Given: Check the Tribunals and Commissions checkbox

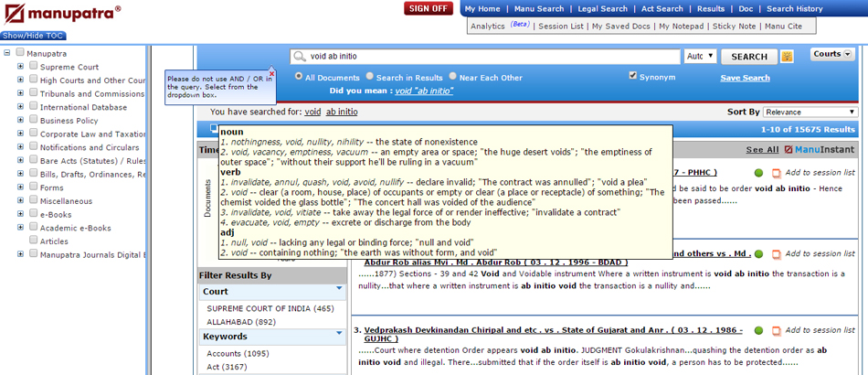Looking at the screenshot, I should pyautogui.click(x=33, y=92).
